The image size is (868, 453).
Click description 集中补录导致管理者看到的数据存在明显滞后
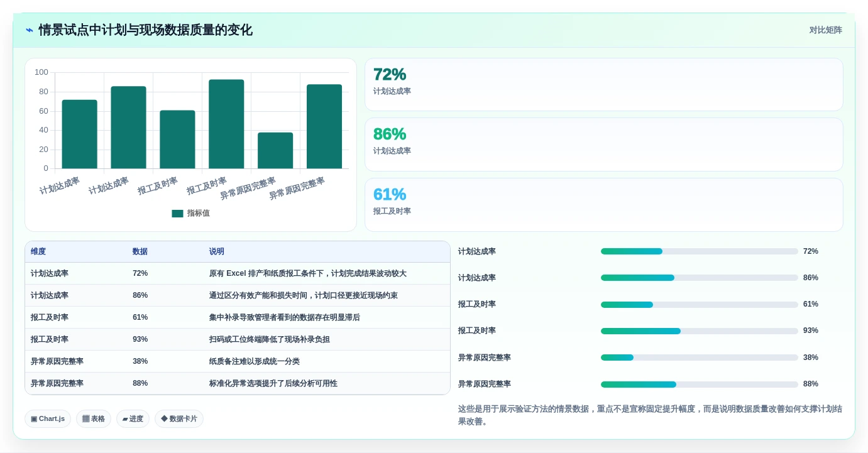[285, 317]
